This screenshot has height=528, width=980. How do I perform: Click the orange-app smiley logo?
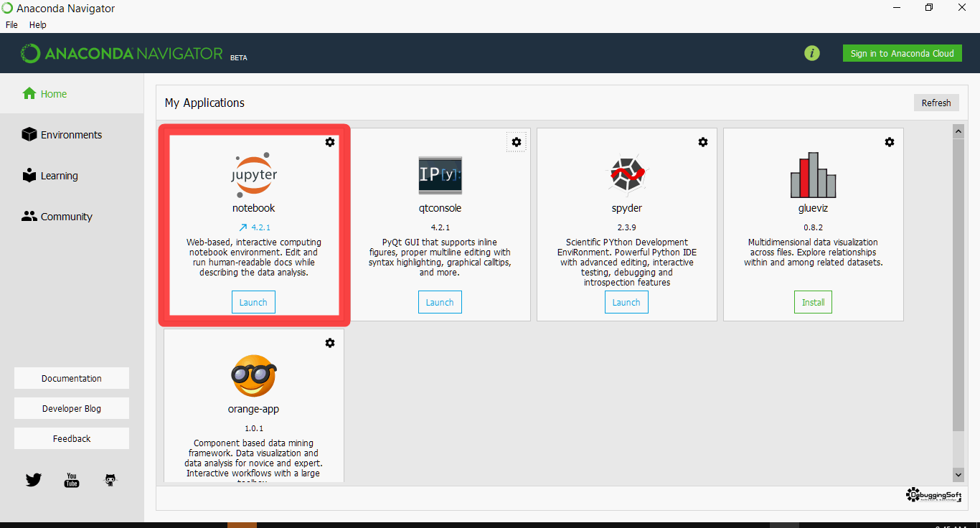click(x=254, y=376)
